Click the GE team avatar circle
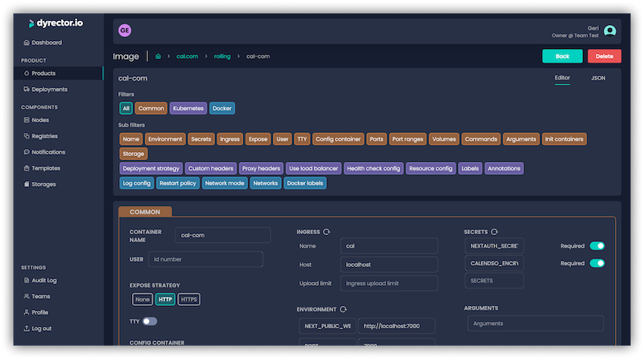This screenshot has height=359, width=644. pos(125,31)
